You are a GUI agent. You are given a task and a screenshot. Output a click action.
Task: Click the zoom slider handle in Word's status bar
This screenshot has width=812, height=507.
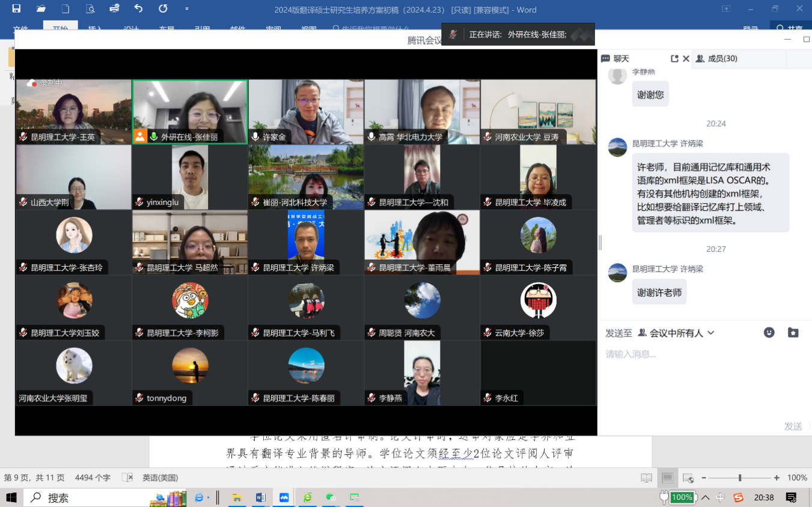tap(740, 478)
